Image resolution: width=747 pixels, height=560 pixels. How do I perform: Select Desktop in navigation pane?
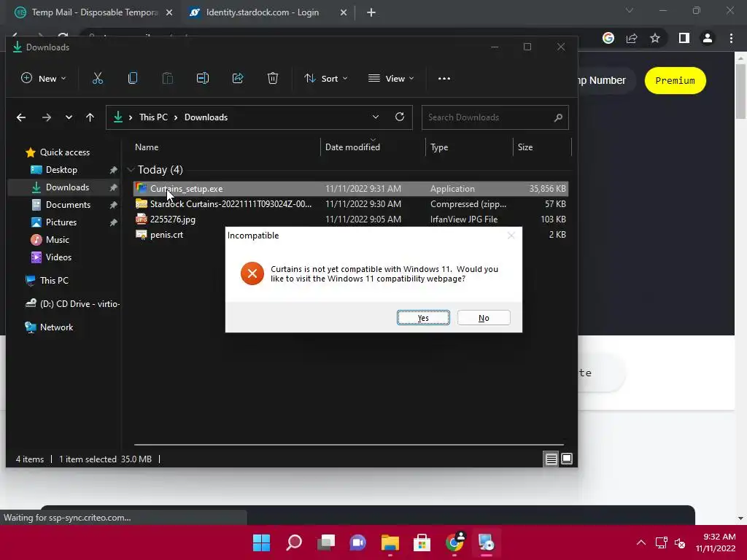click(61, 170)
